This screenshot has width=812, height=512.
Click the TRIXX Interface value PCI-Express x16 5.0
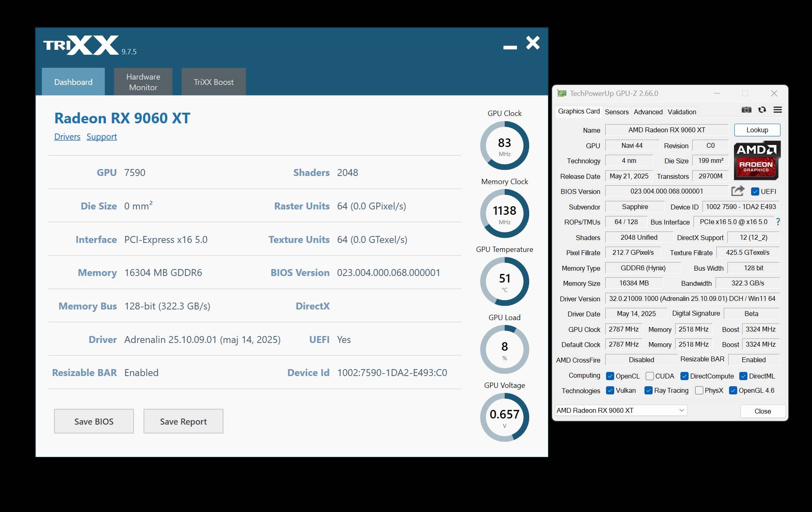[166, 239]
